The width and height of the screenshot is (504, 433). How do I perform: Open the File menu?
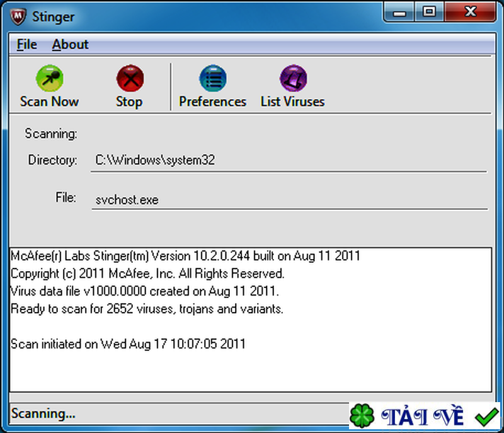click(26, 44)
